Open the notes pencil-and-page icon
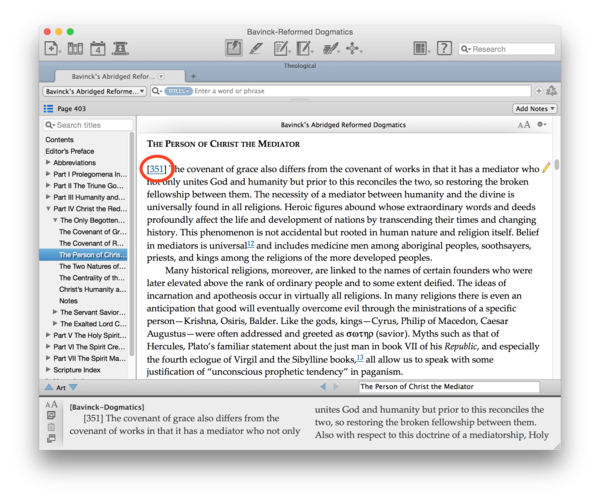This screenshot has width=600, height=503. 281,49
